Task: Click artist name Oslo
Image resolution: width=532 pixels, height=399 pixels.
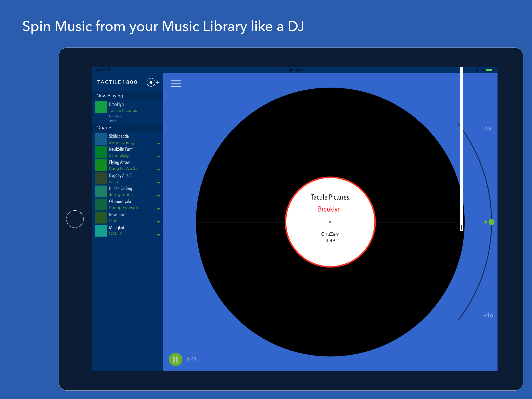Action: pos(114,181)
